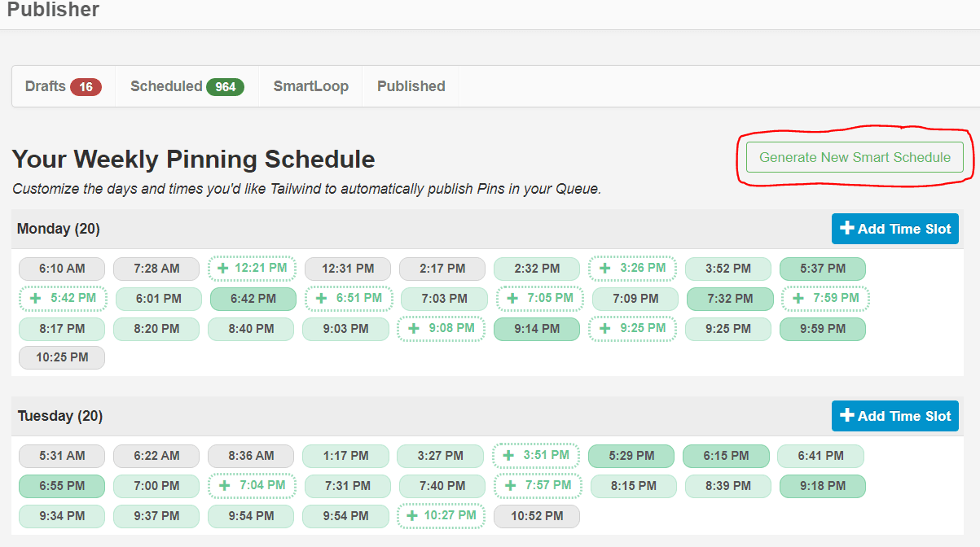Choose Tuesday's 6:55 PM time slot
The height and width of the screenshot is (547, 980).
click(62, 486)
